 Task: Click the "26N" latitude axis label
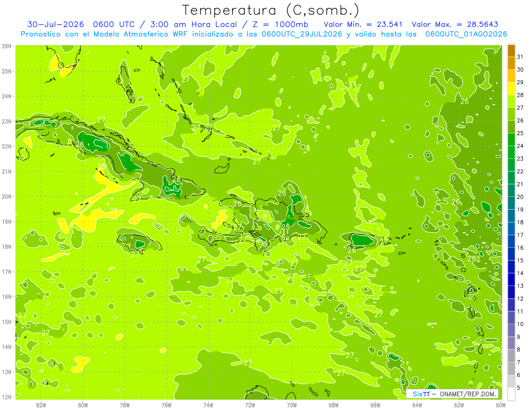[x=7, y=46]
